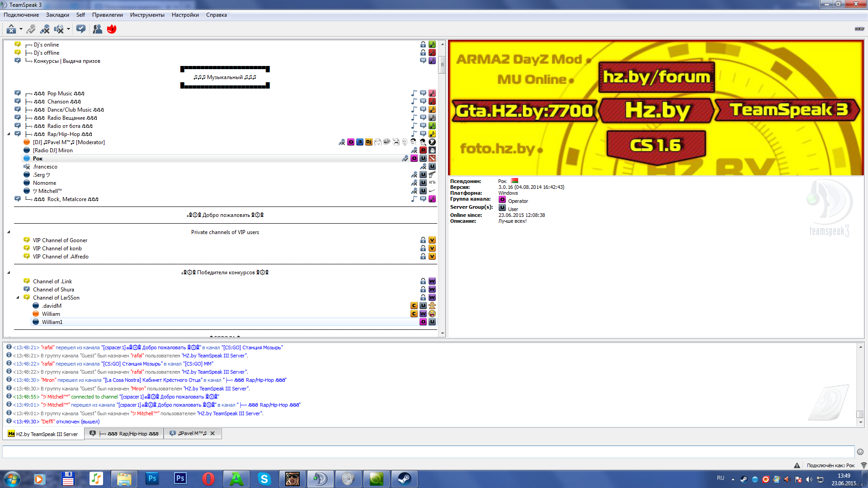Open Skype from the taskbar

pos(264,479)
